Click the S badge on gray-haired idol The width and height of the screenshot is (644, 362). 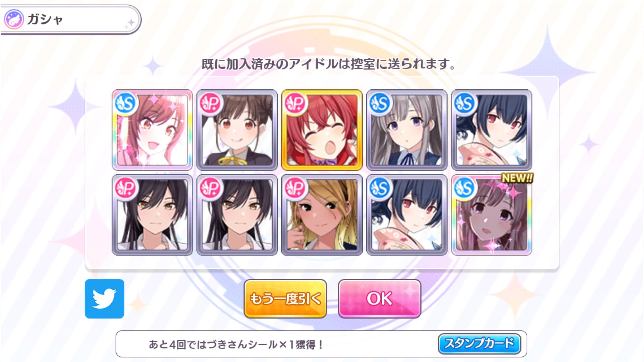tap(380, 103)
